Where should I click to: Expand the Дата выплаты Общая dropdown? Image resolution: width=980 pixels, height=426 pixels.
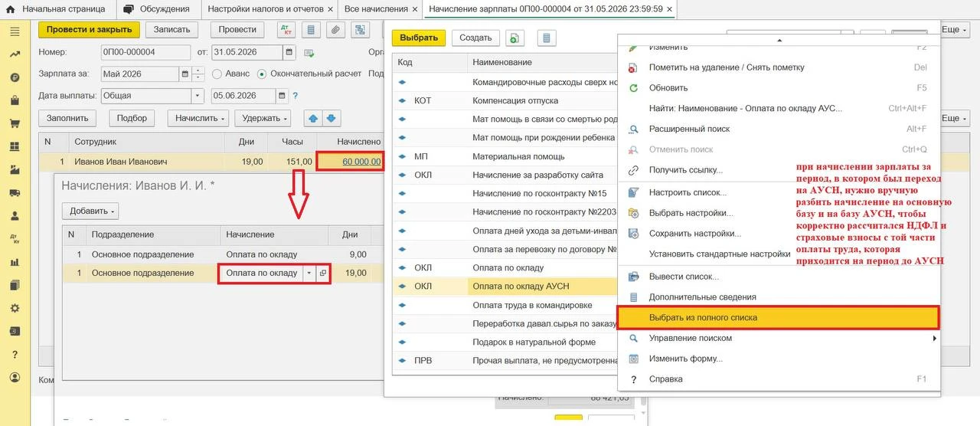click(198, 96)
